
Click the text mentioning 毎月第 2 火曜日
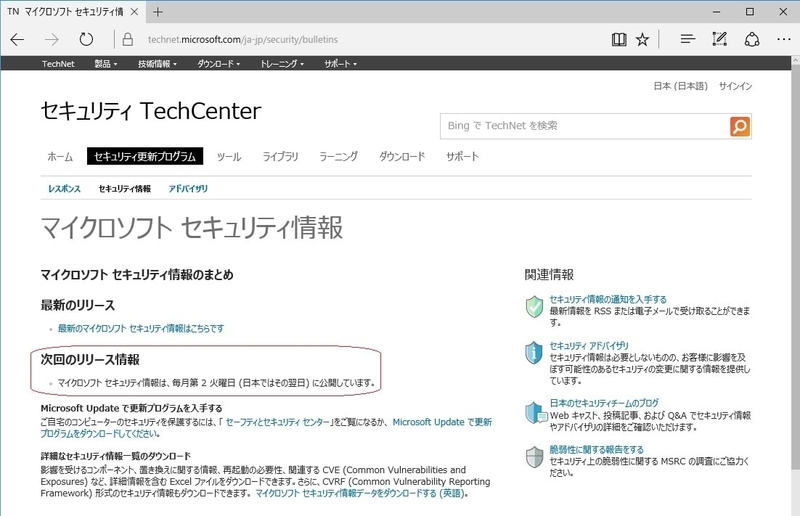(x=216, y=383)
